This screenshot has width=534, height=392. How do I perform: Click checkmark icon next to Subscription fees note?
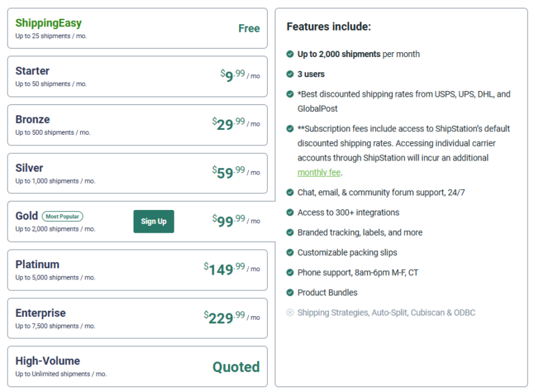(x=290, y=129)
